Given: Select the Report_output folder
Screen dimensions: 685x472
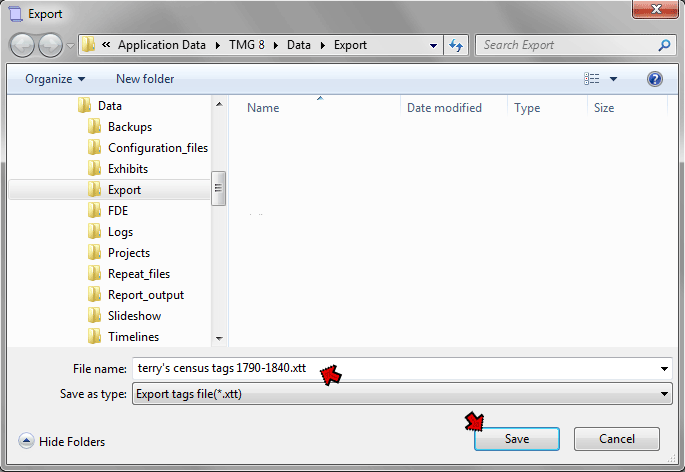Looking at the screenshot, I should 145,295.
